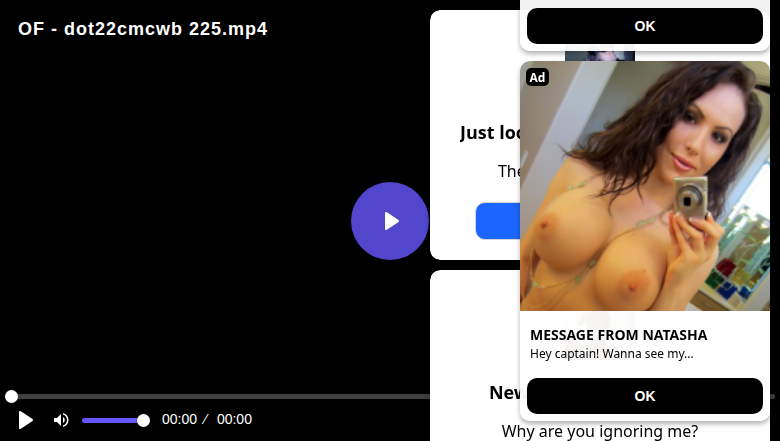Open the 'Why are you ignoring me?' message

tap(599, 431)
